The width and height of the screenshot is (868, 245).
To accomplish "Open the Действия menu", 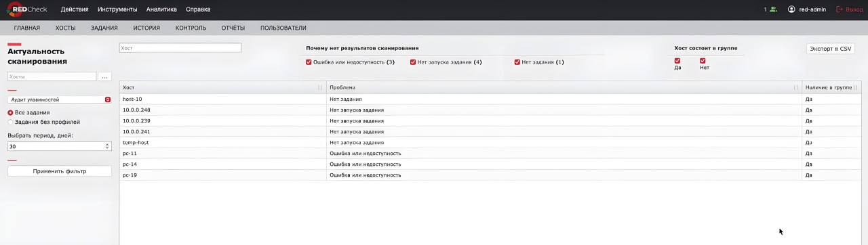I will click(x=74, y=9).
